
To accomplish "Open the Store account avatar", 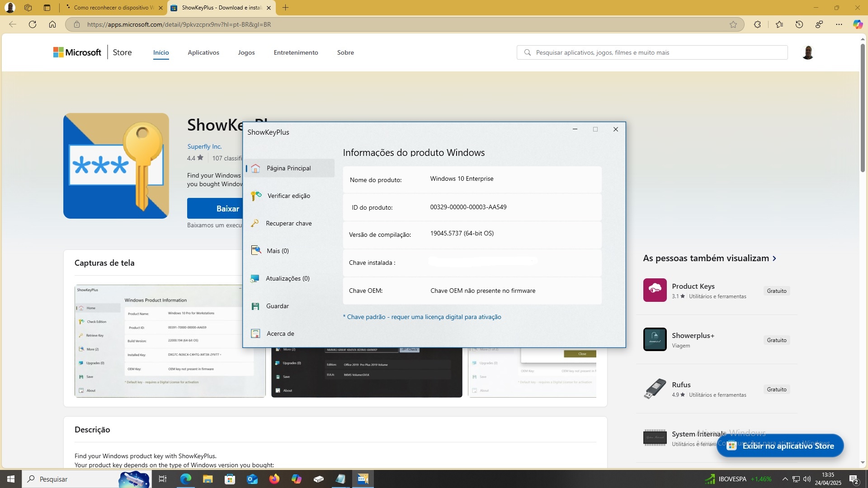I will [808, 52].
